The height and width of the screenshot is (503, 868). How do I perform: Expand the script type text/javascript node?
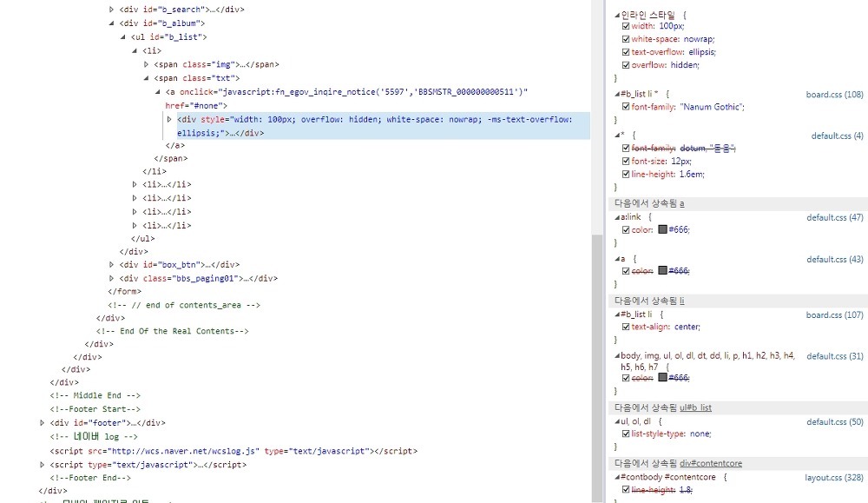click(42, 465)
